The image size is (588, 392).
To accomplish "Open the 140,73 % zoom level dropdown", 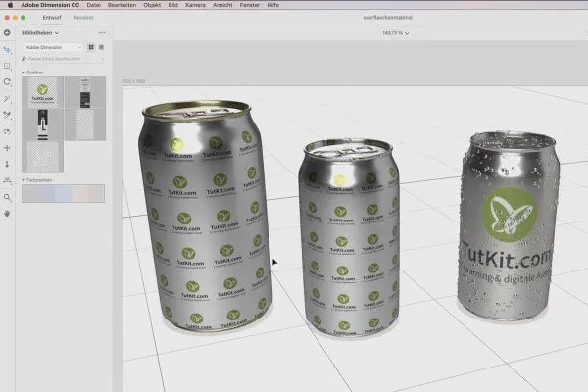I will tap(395, 33).
